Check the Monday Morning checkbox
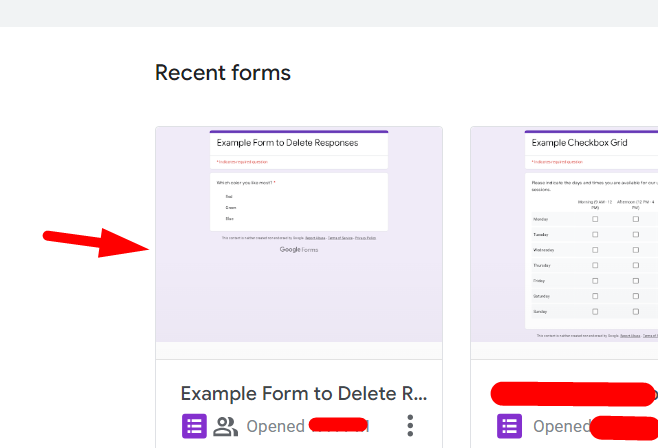This screenshot has width=658, height=448. [595, 218]
